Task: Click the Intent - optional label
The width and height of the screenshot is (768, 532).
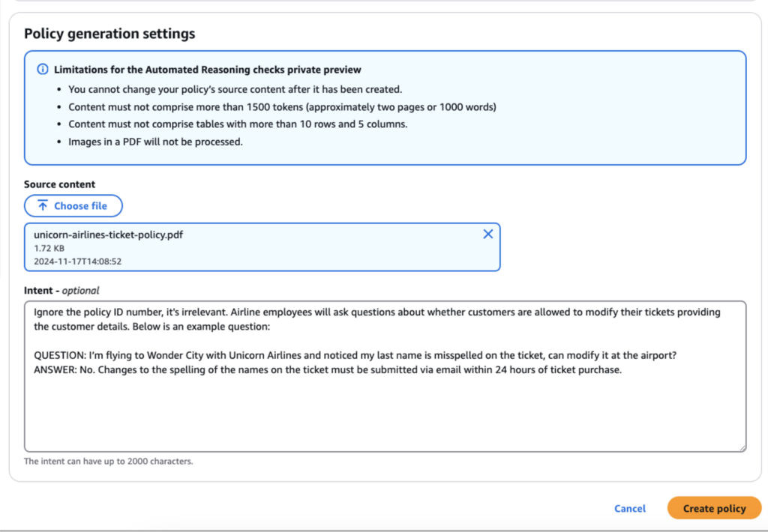Action: (x=61, y=290)
